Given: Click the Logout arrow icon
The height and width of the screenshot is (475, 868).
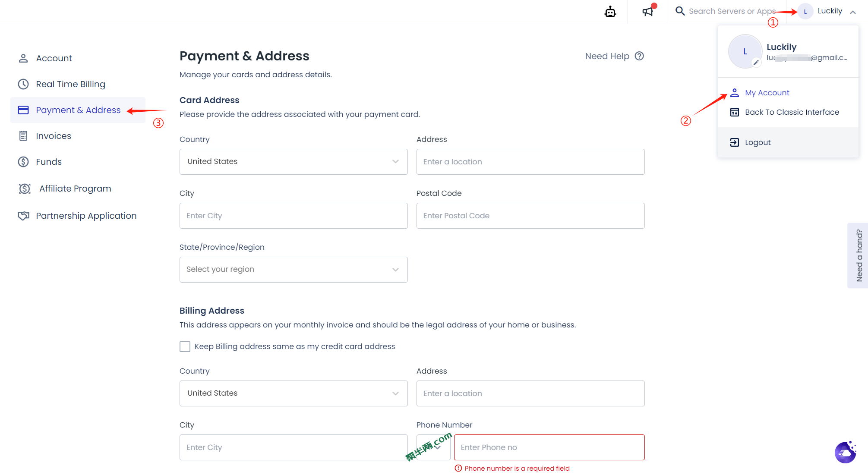Looking at the screenshot, I should tap(735, 142).
